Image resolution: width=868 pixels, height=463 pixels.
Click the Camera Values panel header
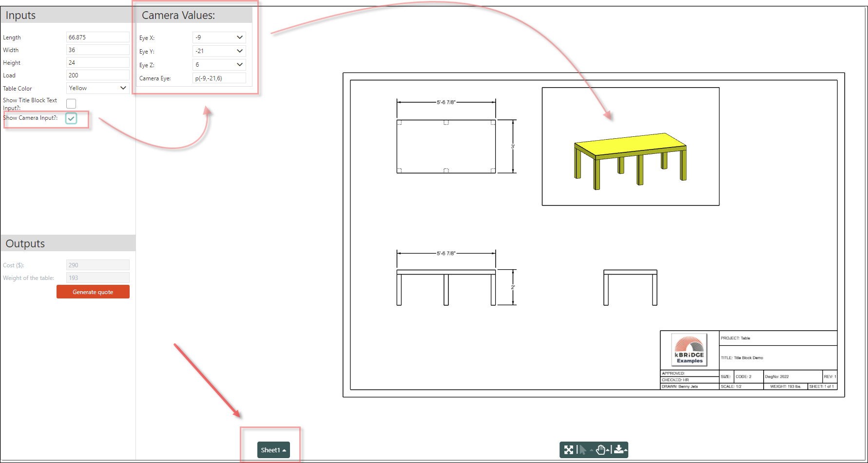coord(194,15)
